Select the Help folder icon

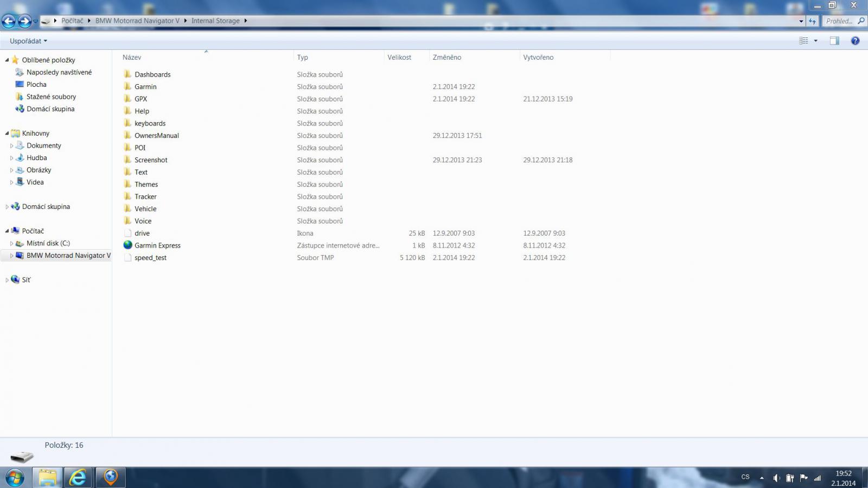(127, 111)
